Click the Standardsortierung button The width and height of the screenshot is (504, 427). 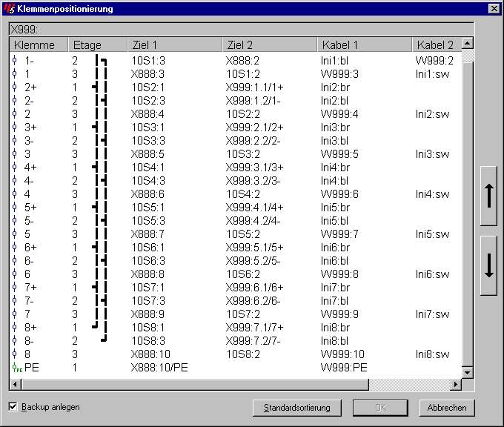[x=297, y=408]
